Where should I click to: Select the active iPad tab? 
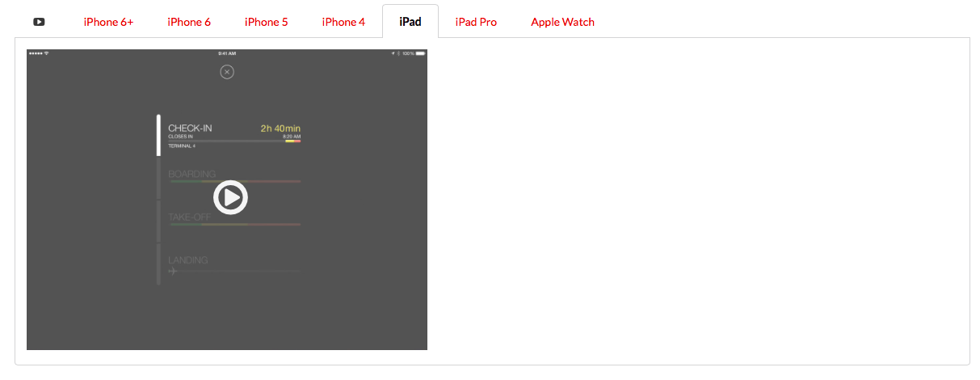tap(410, 22)
